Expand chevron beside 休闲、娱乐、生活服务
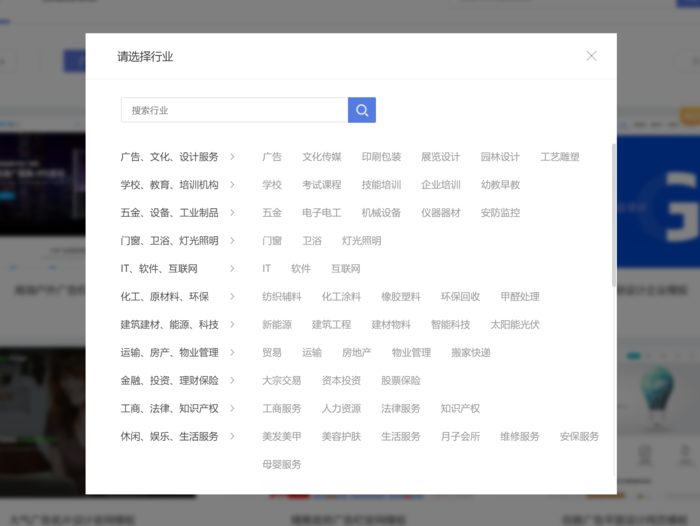Viewport: 700px width, 526px height. click(x=232, y=436)
